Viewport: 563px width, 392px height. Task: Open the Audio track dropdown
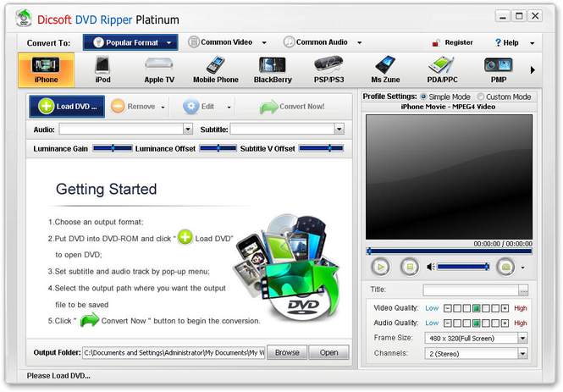(x=188, y=130)
